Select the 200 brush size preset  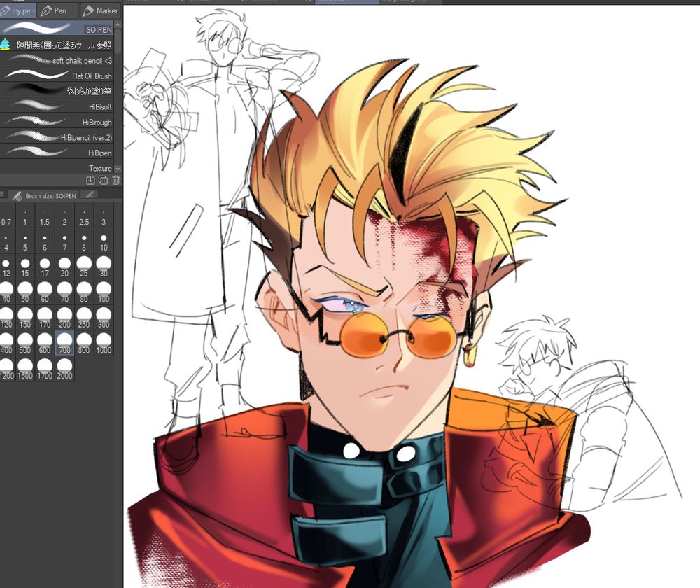coord(64,317)
